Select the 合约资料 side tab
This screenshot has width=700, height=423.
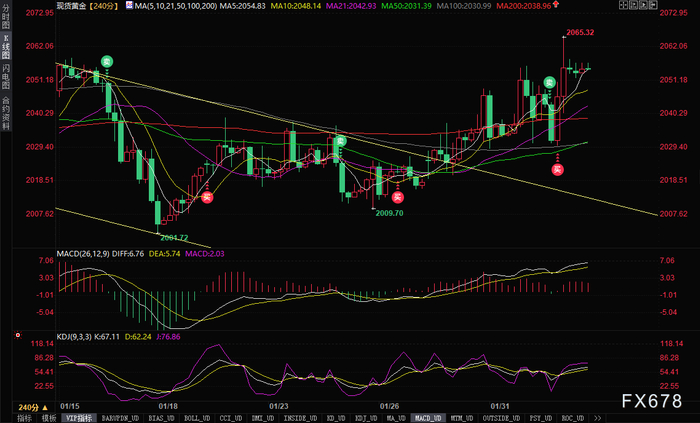(x=6, y=112)
